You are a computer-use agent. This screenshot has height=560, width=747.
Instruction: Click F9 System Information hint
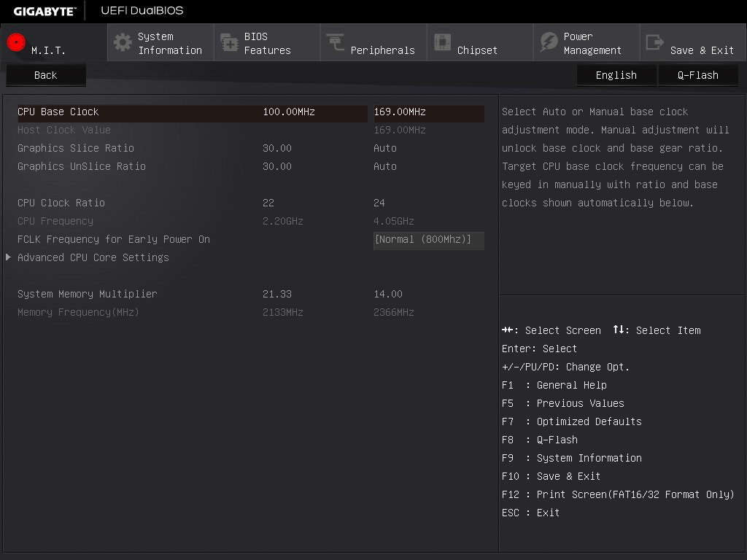point(572,458)
